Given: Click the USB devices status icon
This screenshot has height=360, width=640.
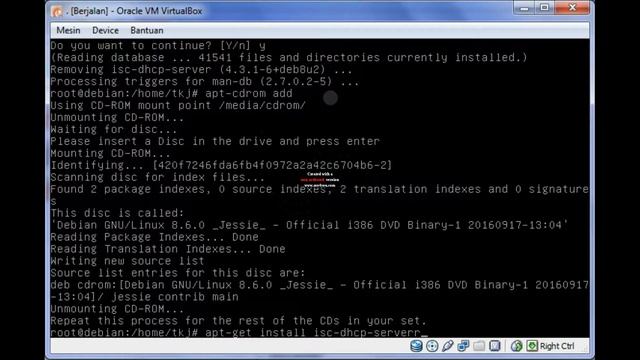Looking at the screenshot, I should tap(447, 346).
